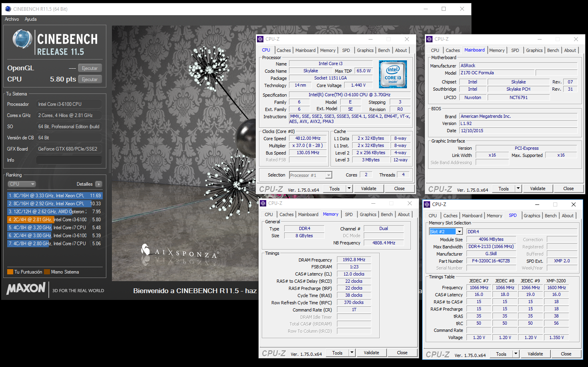Click CPU-Z icon in CPU tab window title
Image resolution: width=588 pixels, height=367 pixels.
pyautogui.click(x=260, y=39)
